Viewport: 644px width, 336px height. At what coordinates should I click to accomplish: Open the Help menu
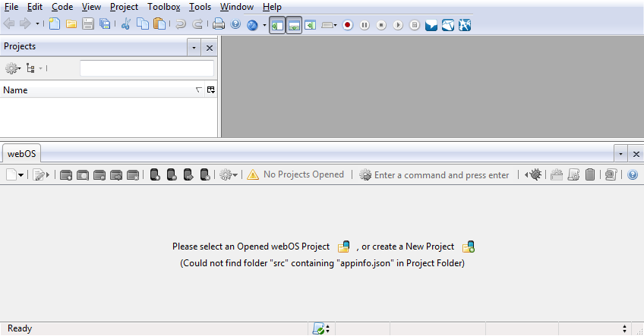tap(273, 7)
